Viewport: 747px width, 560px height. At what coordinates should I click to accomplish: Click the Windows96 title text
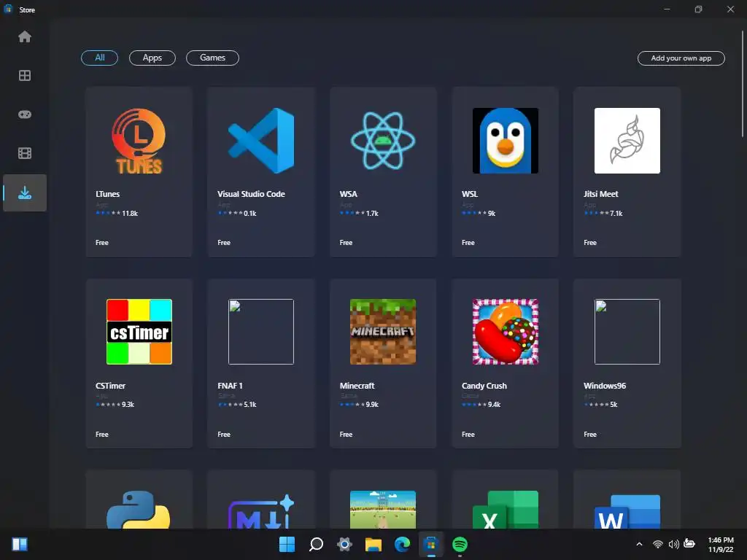[x=605, y=386]
